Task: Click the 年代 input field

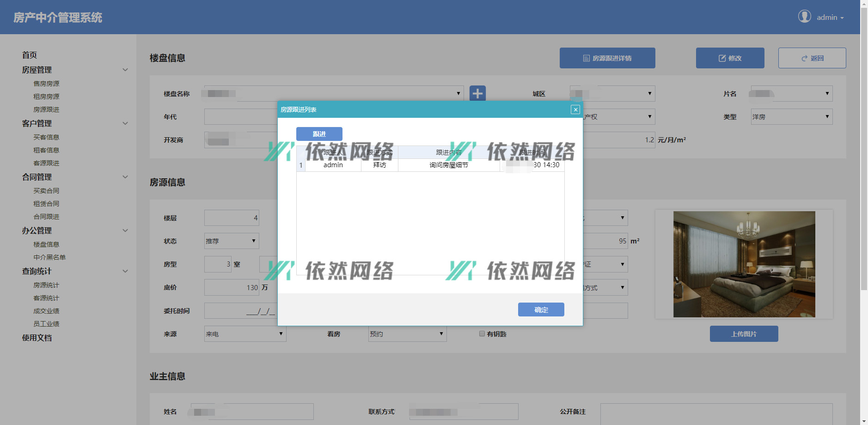Action: [x=241, y=116]
